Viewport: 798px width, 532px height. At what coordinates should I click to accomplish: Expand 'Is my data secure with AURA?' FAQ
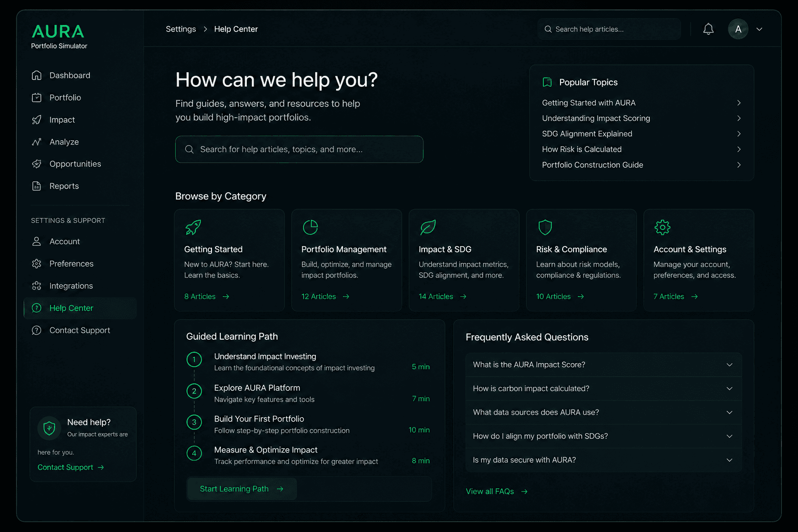click(604, 460)
